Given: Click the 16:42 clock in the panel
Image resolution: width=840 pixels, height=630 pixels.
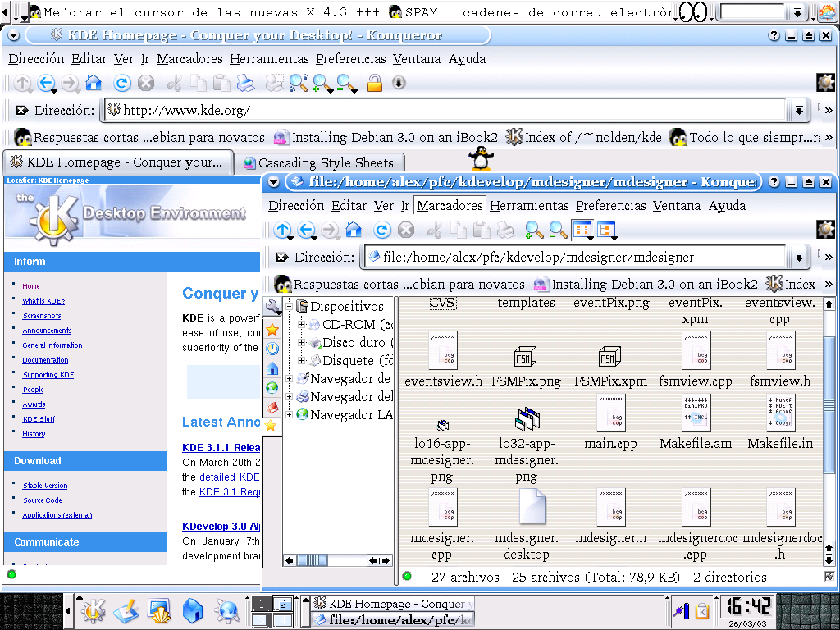Looking at the screenshot, I should point(748,607).
